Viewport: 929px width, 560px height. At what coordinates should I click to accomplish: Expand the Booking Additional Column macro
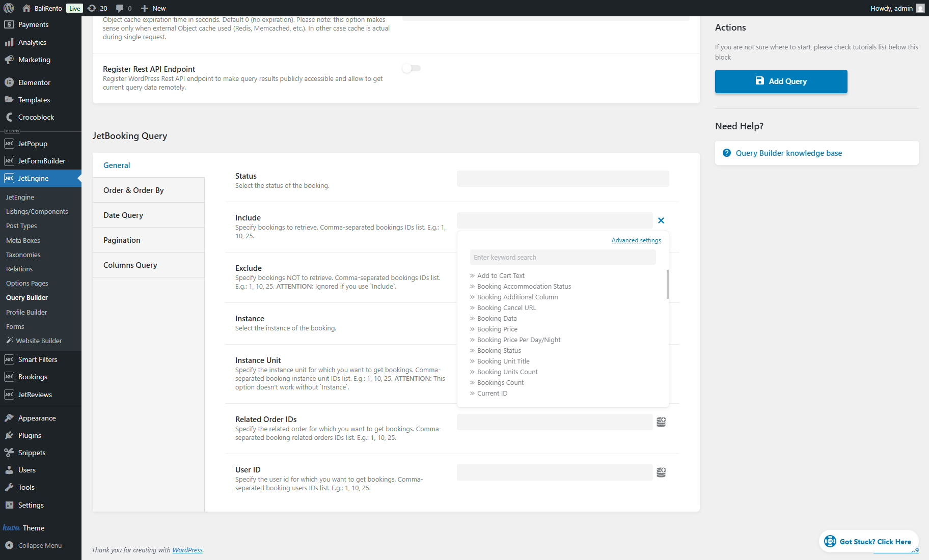514,297
